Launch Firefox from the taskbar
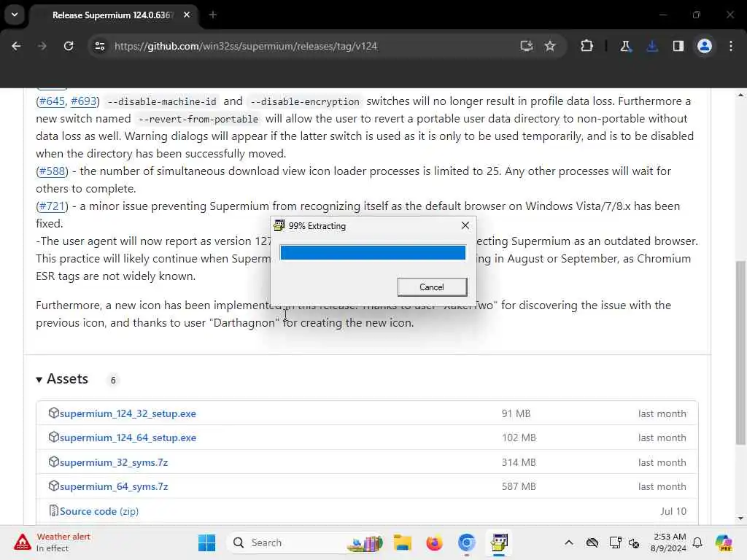The height and width of the screenshot is (560, 747). 435,542
